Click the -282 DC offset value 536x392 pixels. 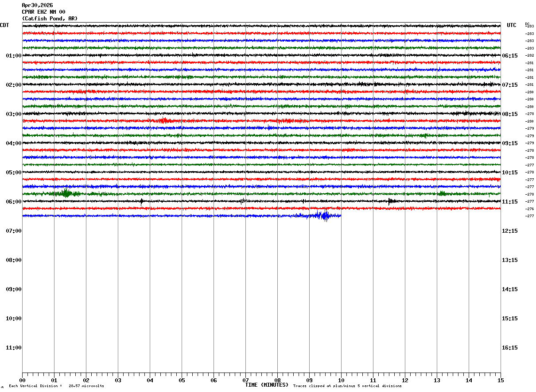pos(529,55)
